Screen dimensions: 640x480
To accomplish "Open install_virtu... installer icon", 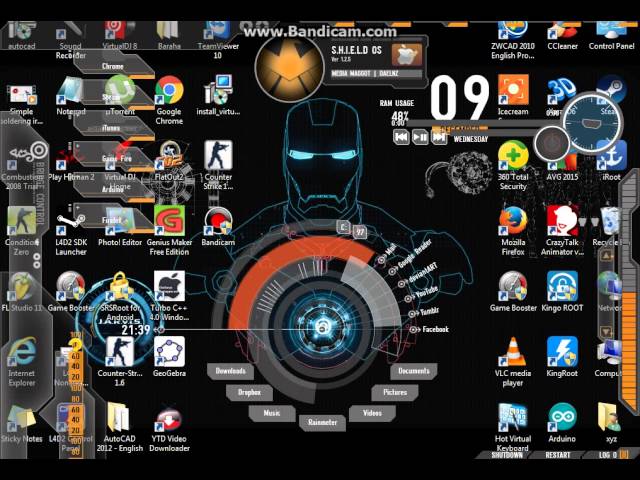I will (x=218, y=90).
